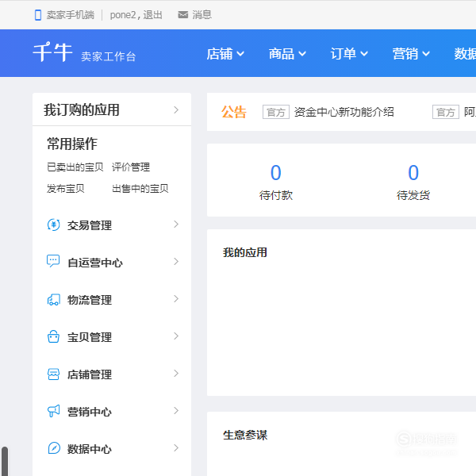The width and height of the screenshot is (476, 476).
Task: Click the 店铺管理 menu label
Action: click(90, 374)
